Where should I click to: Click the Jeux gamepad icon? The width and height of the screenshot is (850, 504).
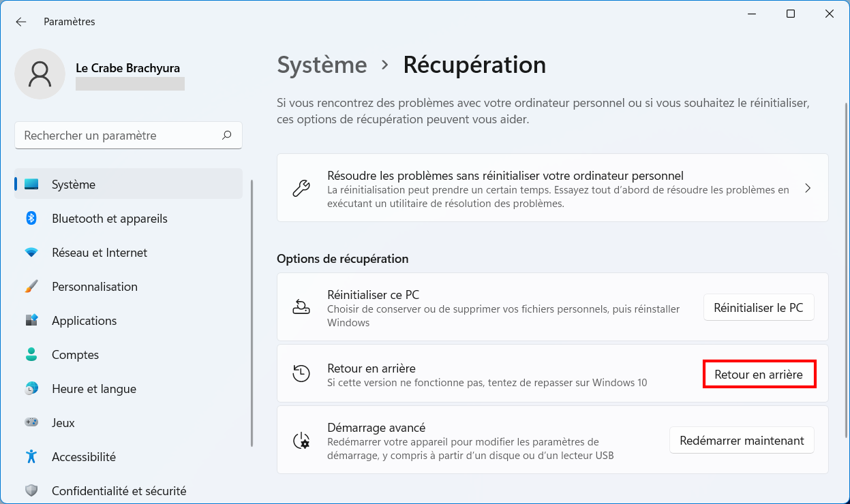pyautogui.click(x=31, y=423)
